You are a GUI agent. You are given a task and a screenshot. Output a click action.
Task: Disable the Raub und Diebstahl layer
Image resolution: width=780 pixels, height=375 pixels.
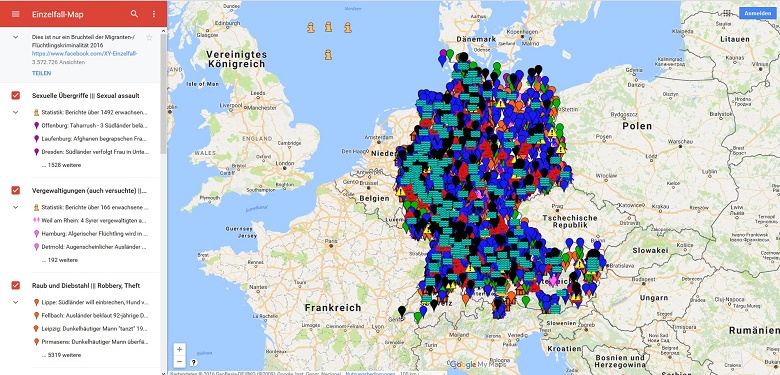[15, 285]
